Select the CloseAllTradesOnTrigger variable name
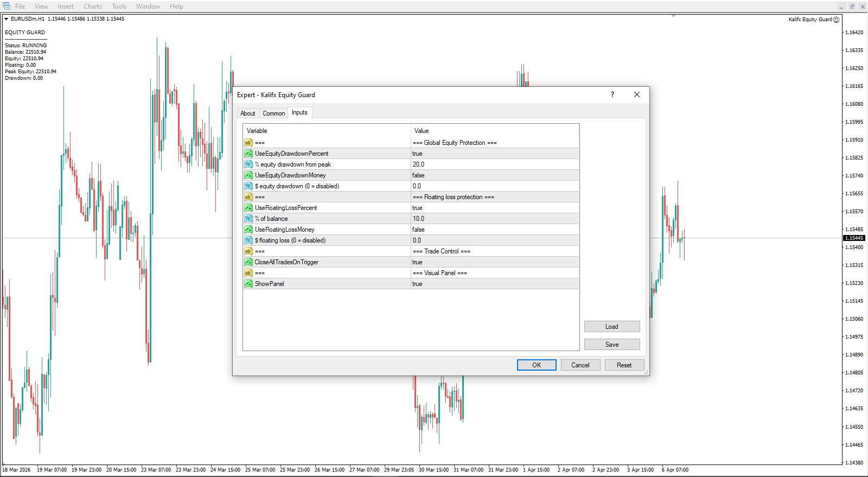The image size is (868, 477). click(x=286, y=262)
